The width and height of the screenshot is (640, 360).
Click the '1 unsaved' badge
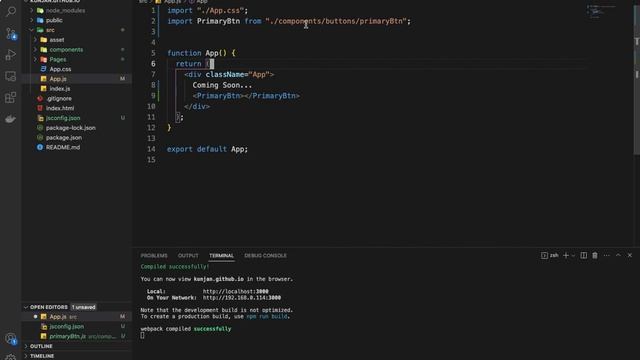(84, 307)
